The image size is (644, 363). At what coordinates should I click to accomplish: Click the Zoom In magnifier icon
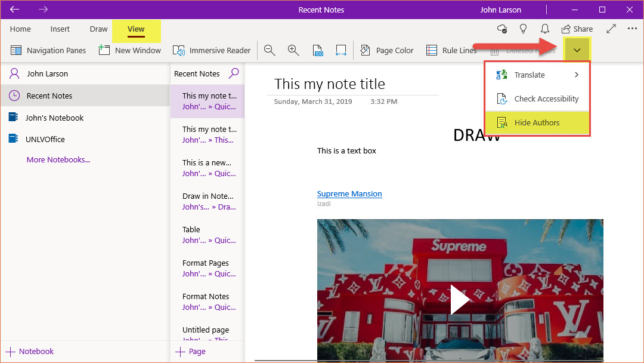(x=293, y=51)
